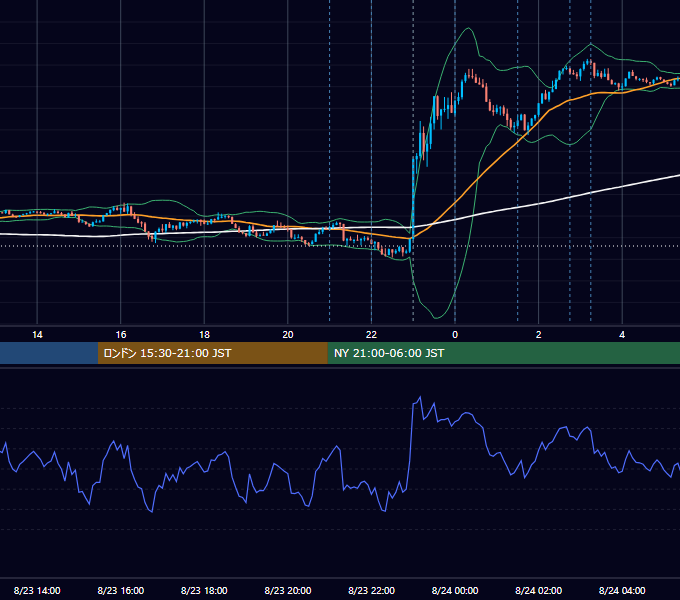680x600 pixels.
Task: Select the ロンドン 15:30-21:00 JST session bar
Action: (x=212, y=353)
